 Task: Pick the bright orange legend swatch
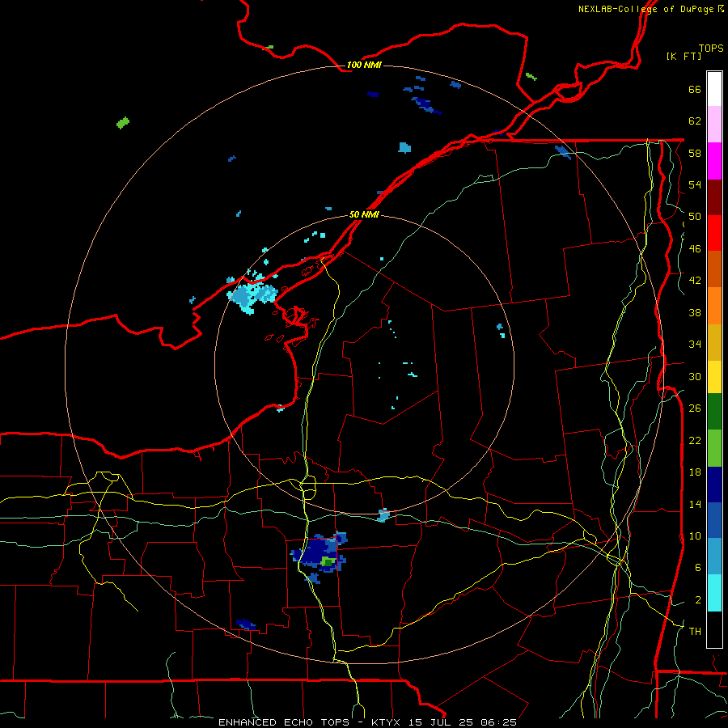coord(714,306)
